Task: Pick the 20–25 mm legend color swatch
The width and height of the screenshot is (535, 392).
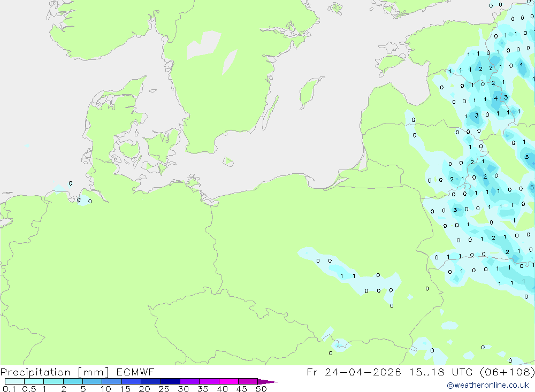Action: 151,381
